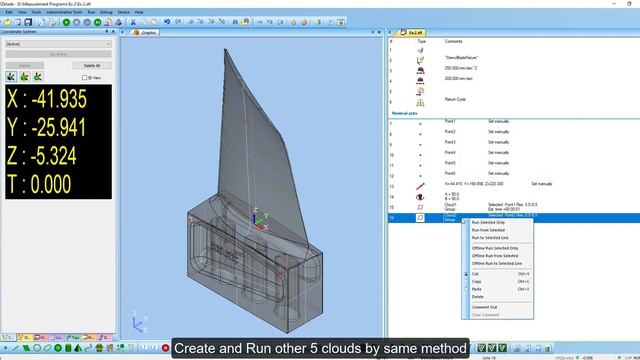Open the Administrative Tools menu
The image size is (640, 360).
[64, 12]
